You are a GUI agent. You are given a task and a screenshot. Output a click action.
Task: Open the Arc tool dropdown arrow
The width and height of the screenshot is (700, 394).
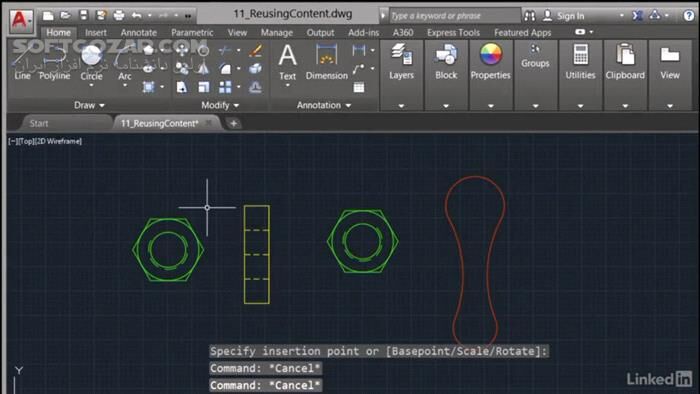pos(125,86)
